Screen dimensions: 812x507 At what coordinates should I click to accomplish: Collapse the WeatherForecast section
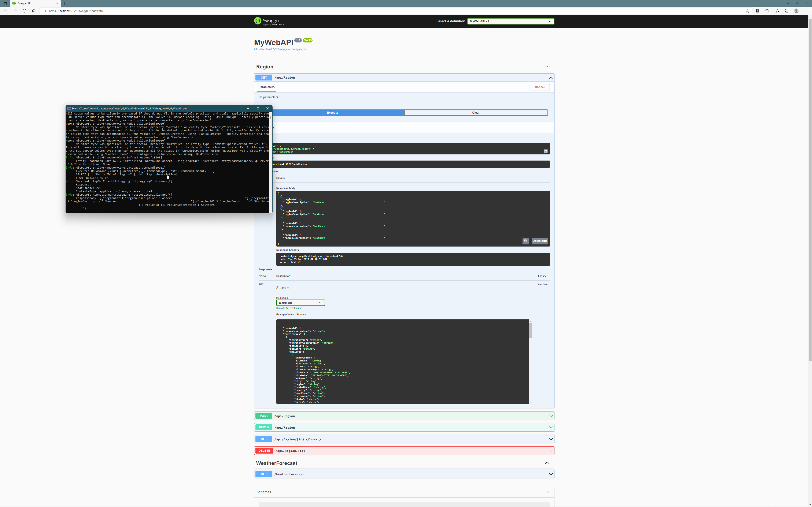[547, 463]
